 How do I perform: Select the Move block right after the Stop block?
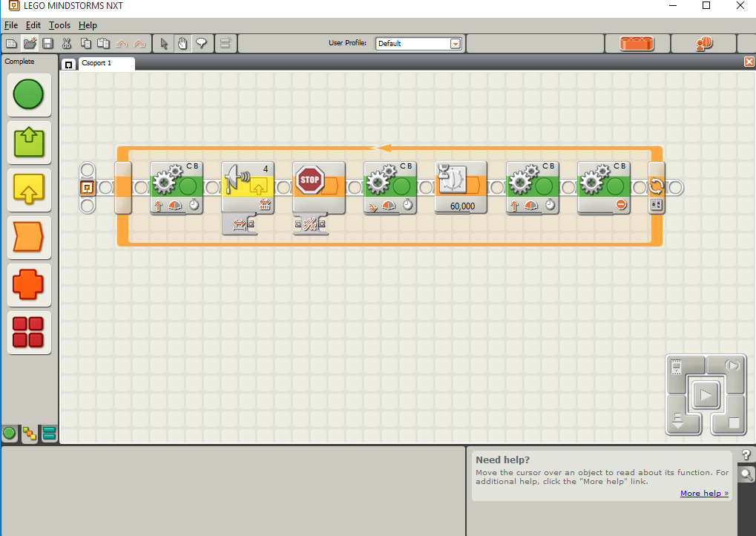pos(390,187)
